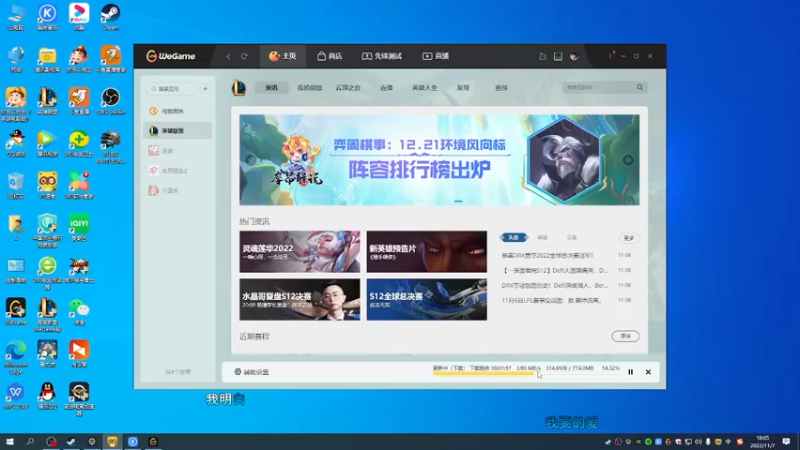The image size is (800, 450).
Task: Switch to the 先锋测试 tab
Action: [x=382, y=56]
